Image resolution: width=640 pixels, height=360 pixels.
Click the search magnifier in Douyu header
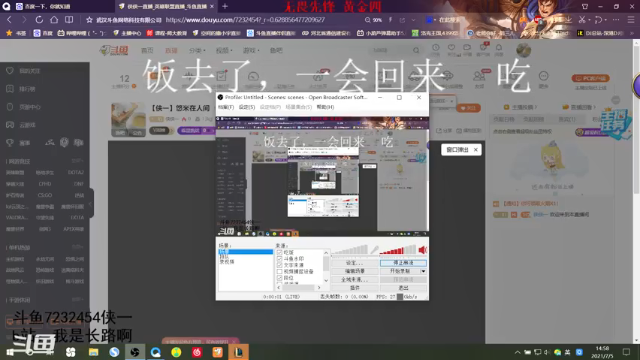pos(416,50)
